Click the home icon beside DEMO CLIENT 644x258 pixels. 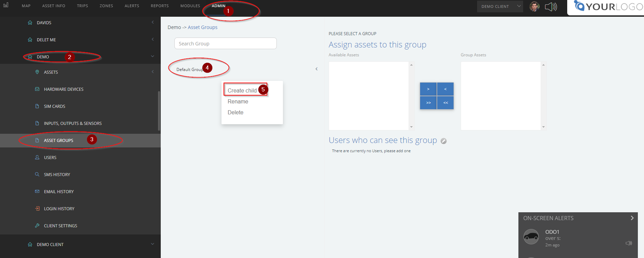[x=30, y=244]
